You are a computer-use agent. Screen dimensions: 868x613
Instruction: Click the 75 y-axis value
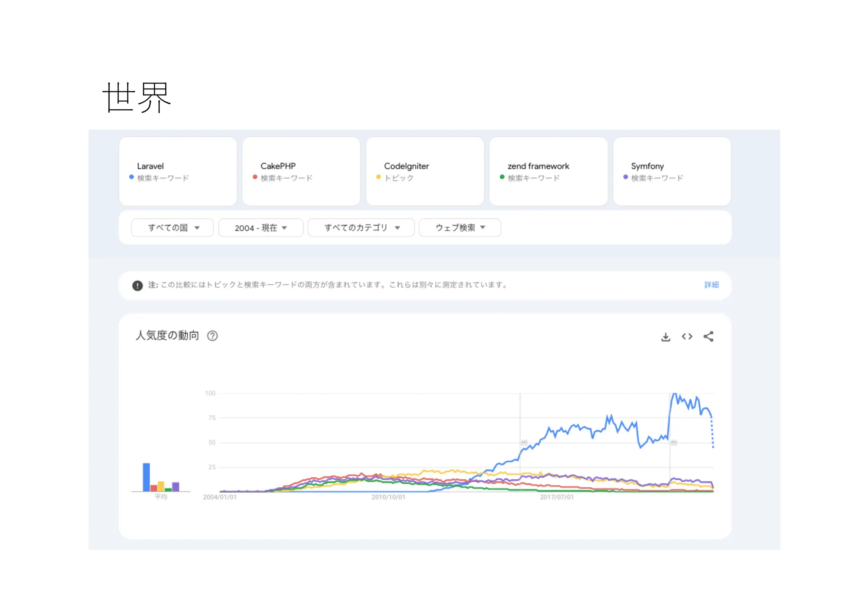click(212, 418)
